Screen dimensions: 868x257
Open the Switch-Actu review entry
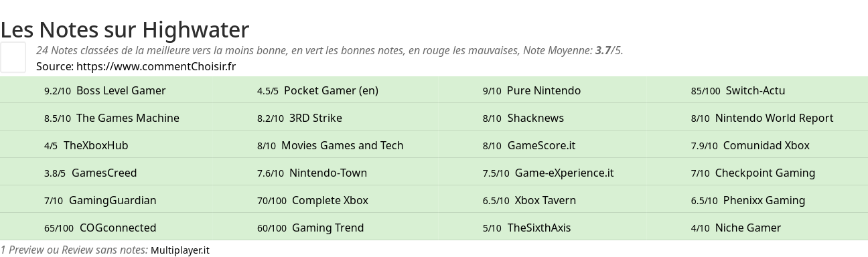pyautogui.click(x=755, y=90)
